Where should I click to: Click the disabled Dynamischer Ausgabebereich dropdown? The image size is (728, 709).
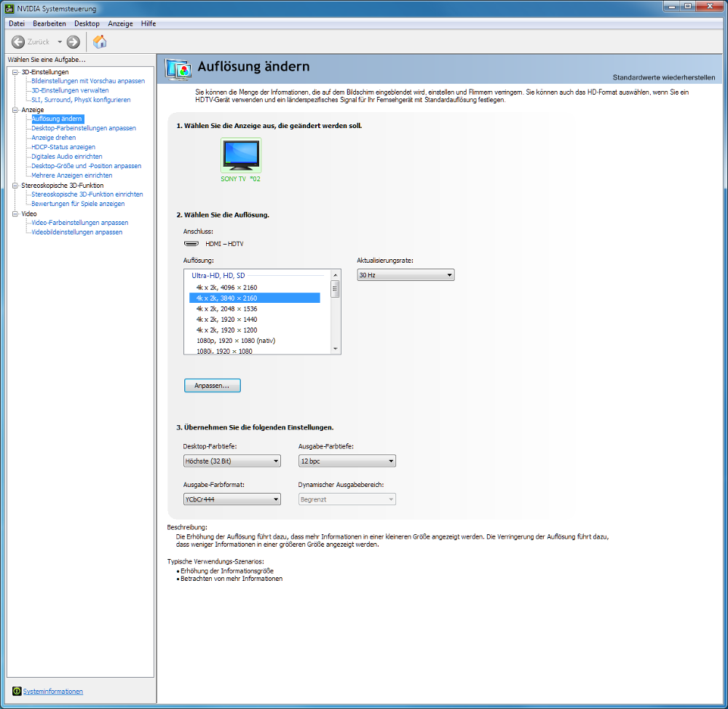tap(347, 499)
